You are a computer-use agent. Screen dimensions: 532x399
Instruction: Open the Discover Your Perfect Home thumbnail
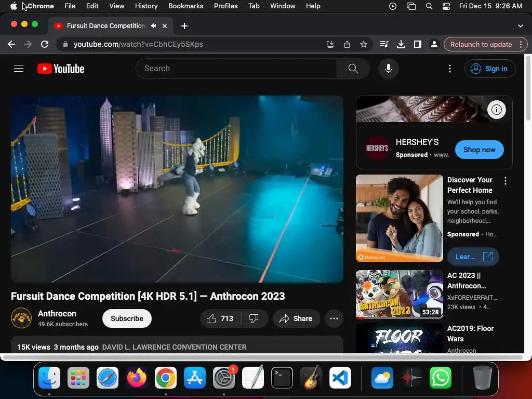(400, 219)
